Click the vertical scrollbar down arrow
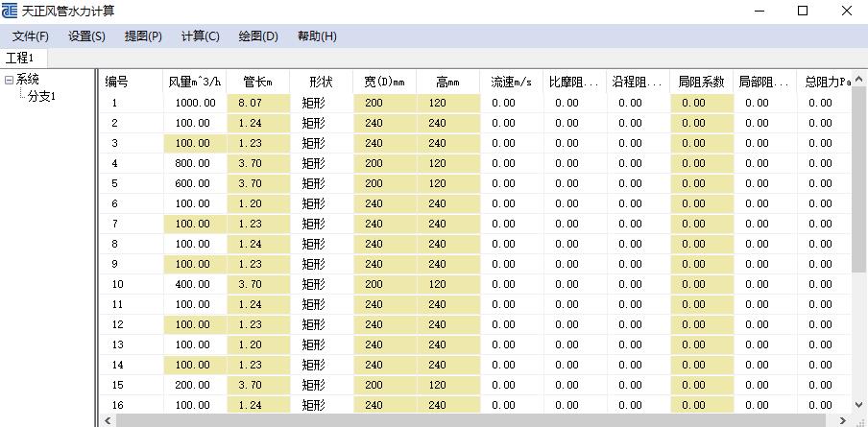The width and height of the screenshot is (868, 427). tap(859, 406)
